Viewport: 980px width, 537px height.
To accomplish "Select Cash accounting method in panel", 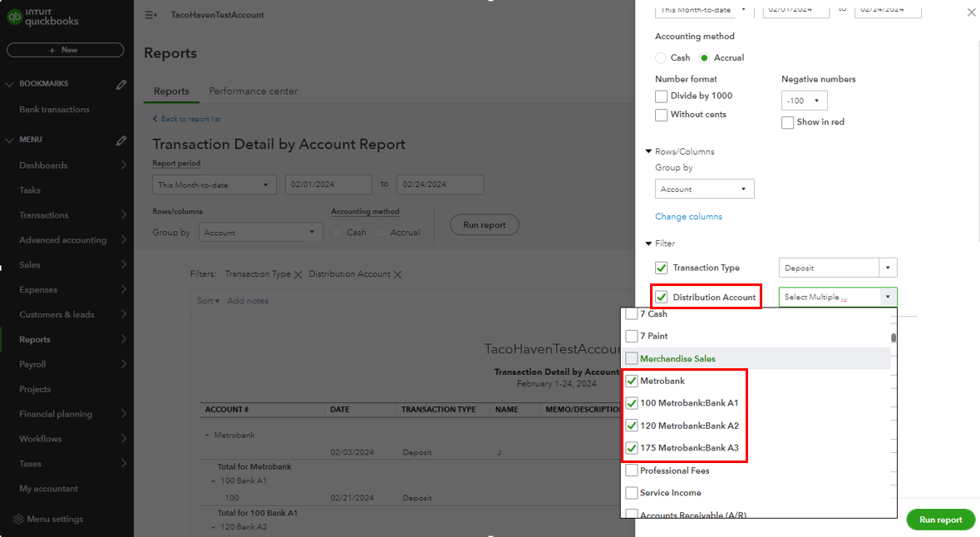I will pyautogui.click(x=661, y=57).
